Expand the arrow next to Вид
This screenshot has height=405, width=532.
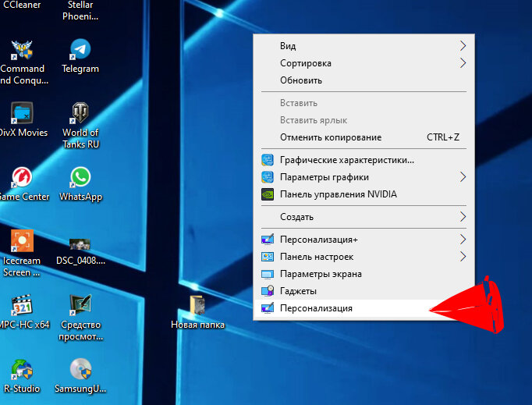[463, 46]
